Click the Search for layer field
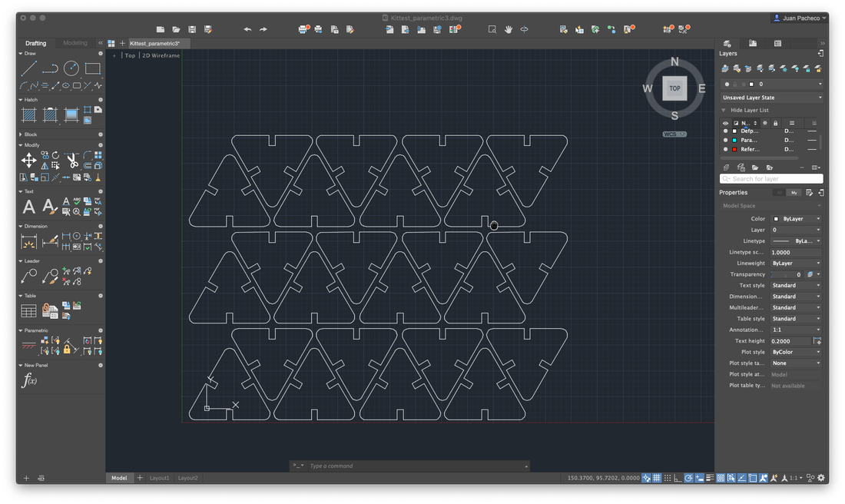This screenshot has width=845, height=504. click(x=771, y=179)
